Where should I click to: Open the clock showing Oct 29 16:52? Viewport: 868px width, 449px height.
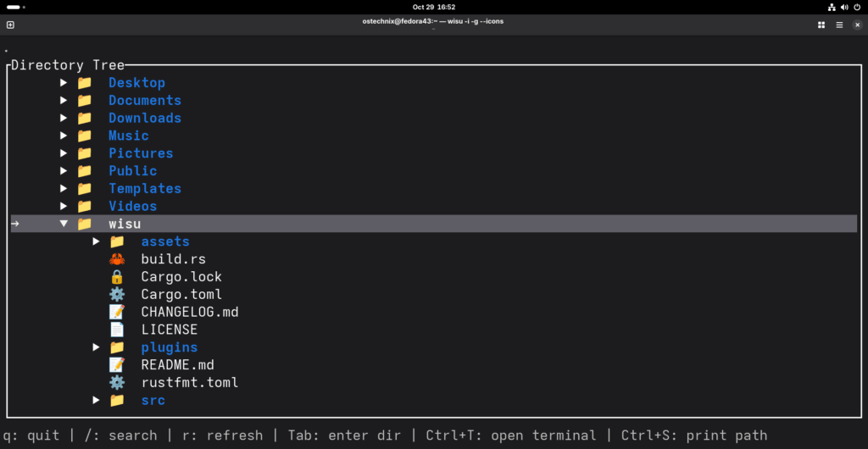(434, 7)
